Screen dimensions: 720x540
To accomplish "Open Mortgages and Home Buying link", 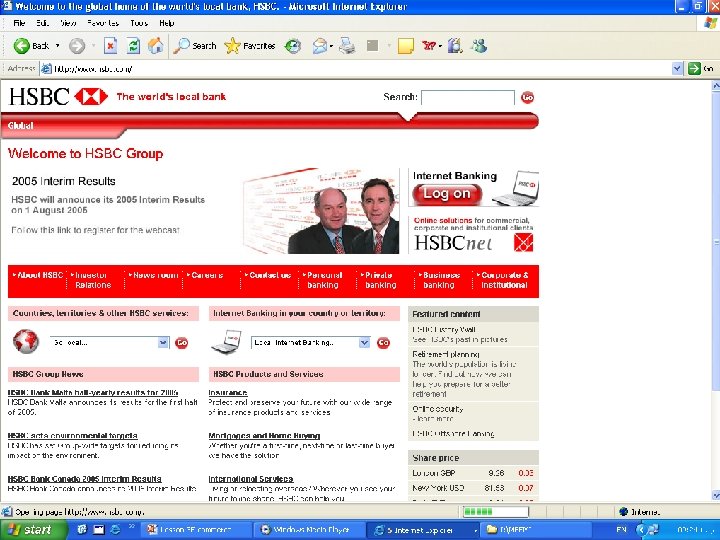I will [x=264, y=436].
